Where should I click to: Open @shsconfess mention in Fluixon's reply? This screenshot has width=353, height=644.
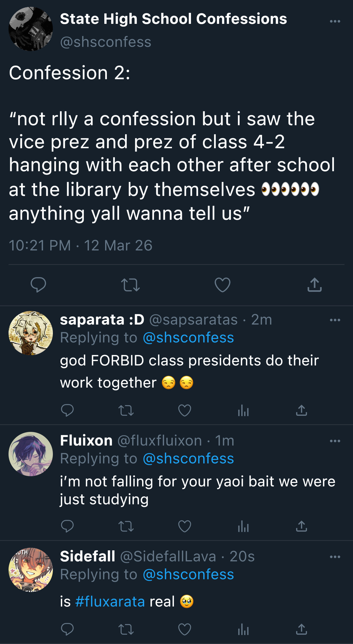pos(188,459)
